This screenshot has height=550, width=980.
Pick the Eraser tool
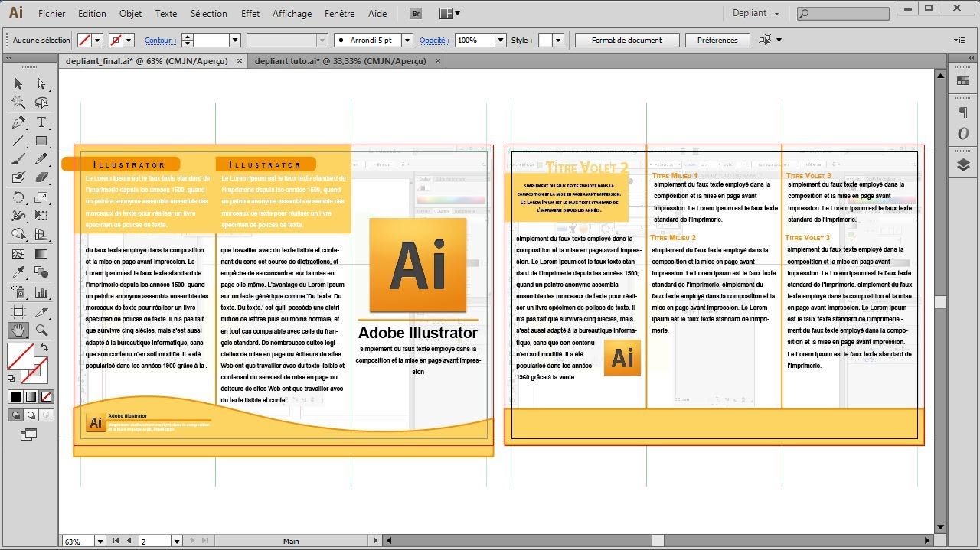point(41,177)
